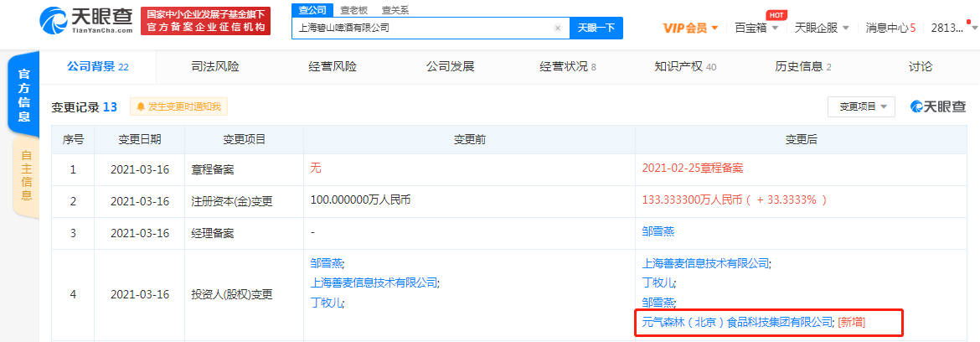The width and height of the screenshot is (980, 342).
Task: Clear the search box with the X icon
Action: (558, 28)
